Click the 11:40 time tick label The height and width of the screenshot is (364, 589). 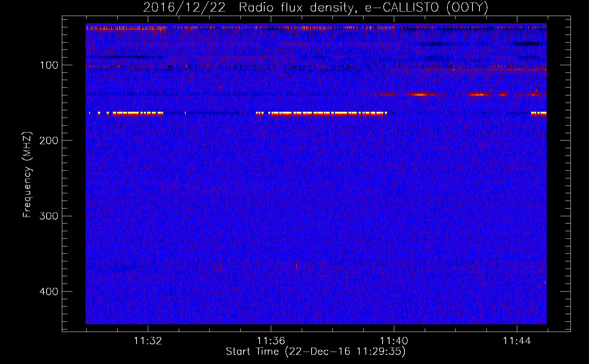pos(394,341)
